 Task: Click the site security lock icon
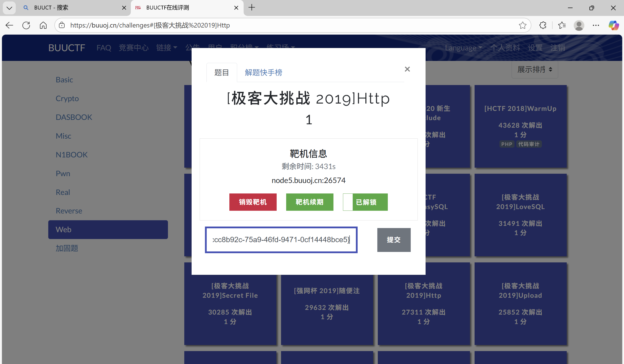tap(62, 25)
